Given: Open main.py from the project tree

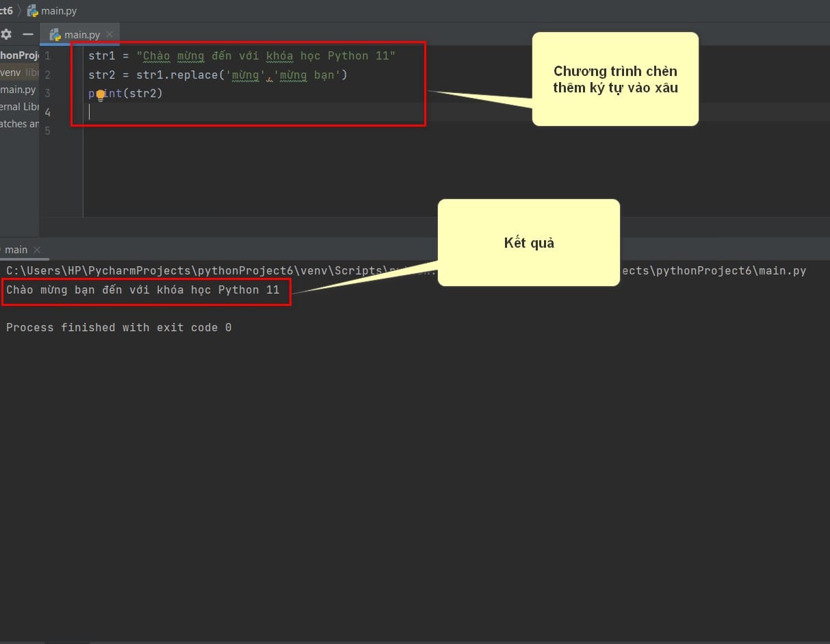Looking at the screenshot, I should (x=18, y=90).
